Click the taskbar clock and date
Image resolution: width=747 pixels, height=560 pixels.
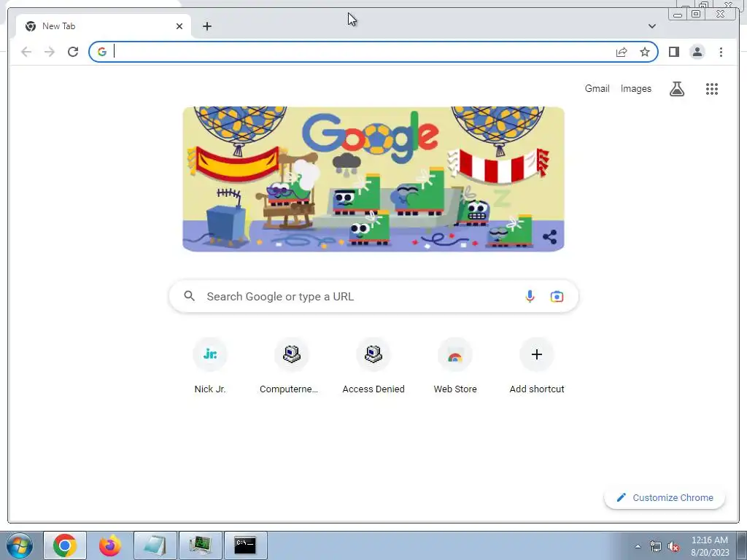(x=709, y=546)
